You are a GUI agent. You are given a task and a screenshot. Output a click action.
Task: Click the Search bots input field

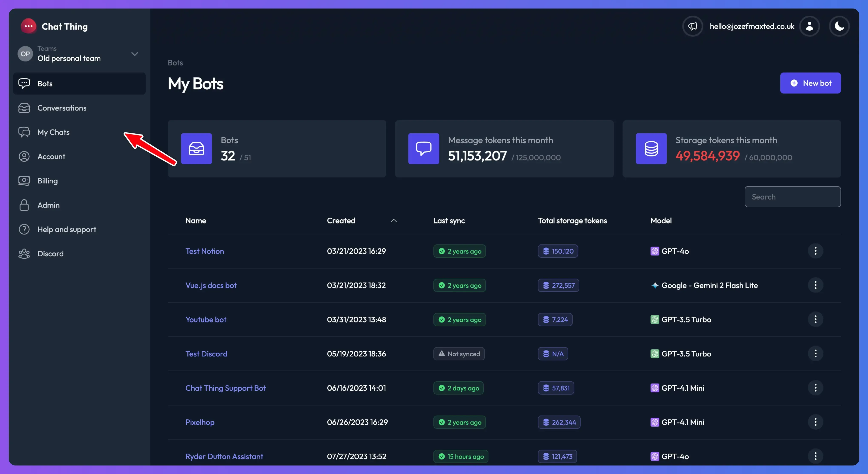[x=792, y=197]
